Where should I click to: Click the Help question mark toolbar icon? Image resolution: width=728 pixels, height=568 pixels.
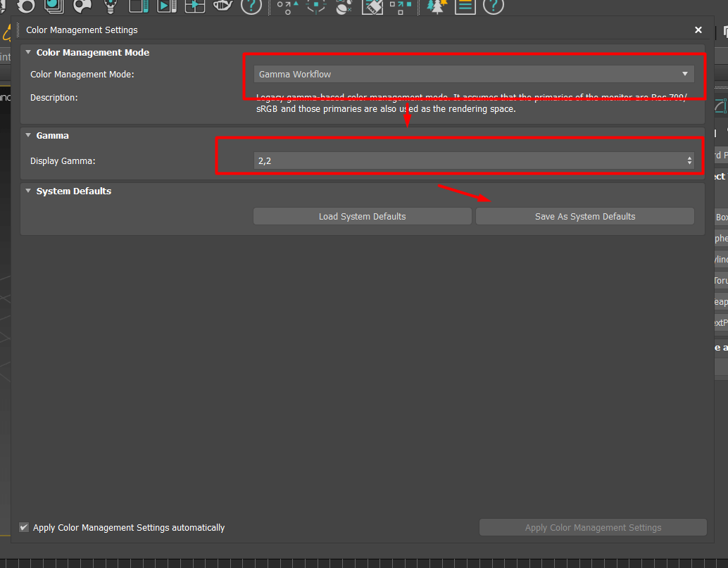point(493,6)
